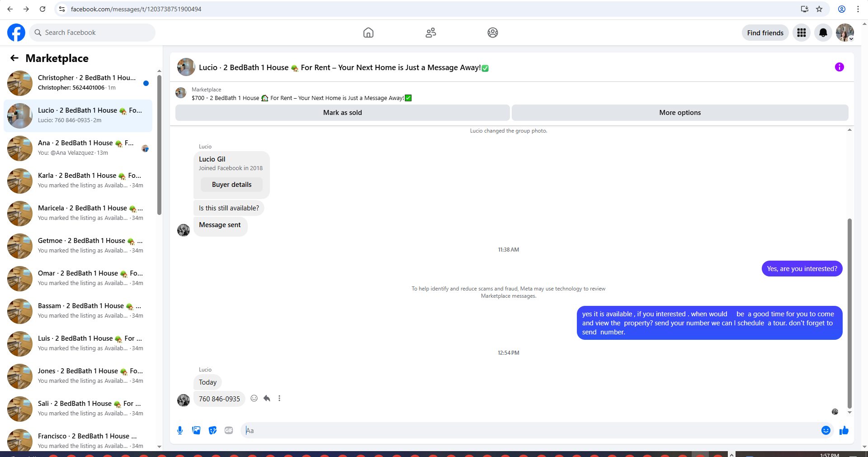Open Christopher conversation
The height and width of the screenshot is (457, 868).
coord(78,83)
